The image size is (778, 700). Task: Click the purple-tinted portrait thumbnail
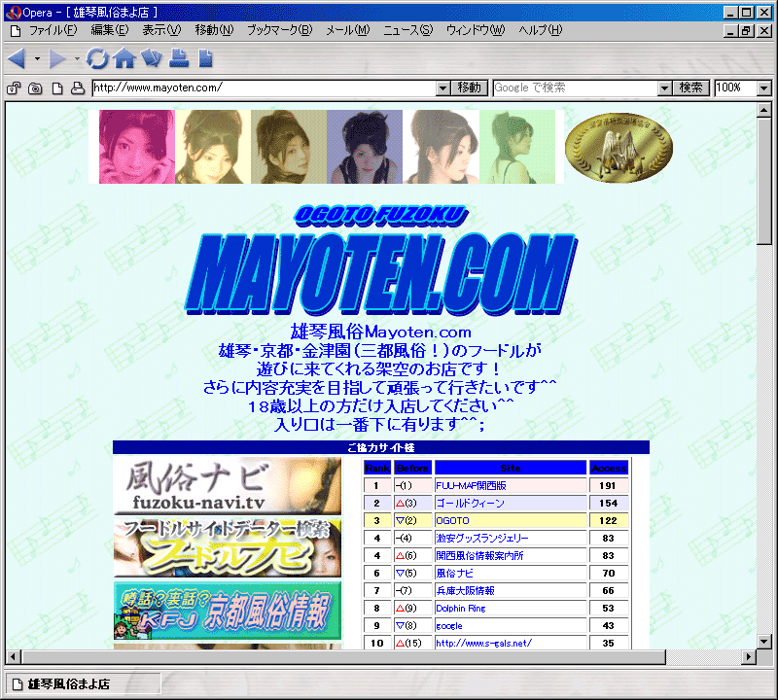click(365, 147)
